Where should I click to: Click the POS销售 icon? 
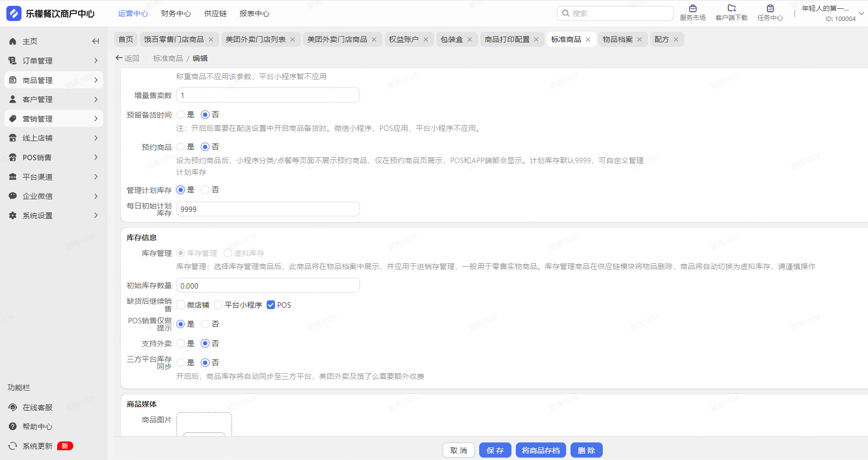point(13,157)
